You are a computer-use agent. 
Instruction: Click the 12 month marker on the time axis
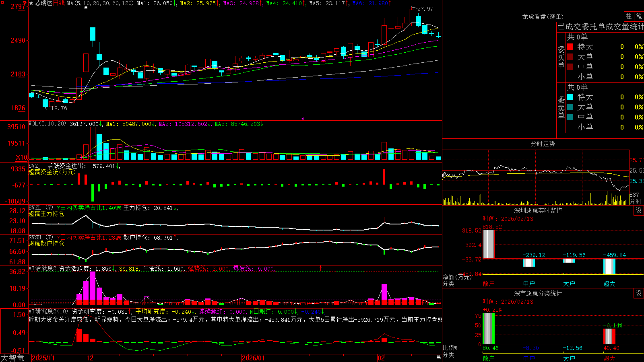[90, 358]
